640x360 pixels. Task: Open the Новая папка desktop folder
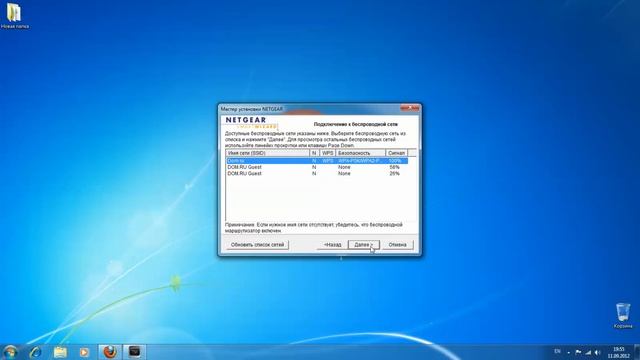click(x=14, y=16)
